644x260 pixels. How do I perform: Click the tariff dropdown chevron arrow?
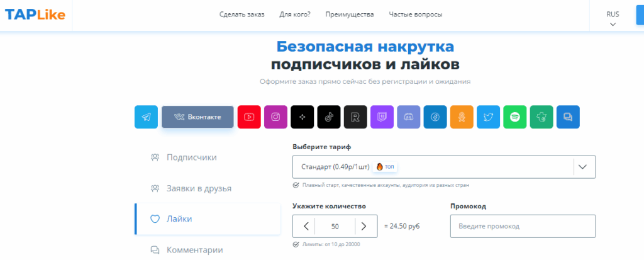point(582,167)
